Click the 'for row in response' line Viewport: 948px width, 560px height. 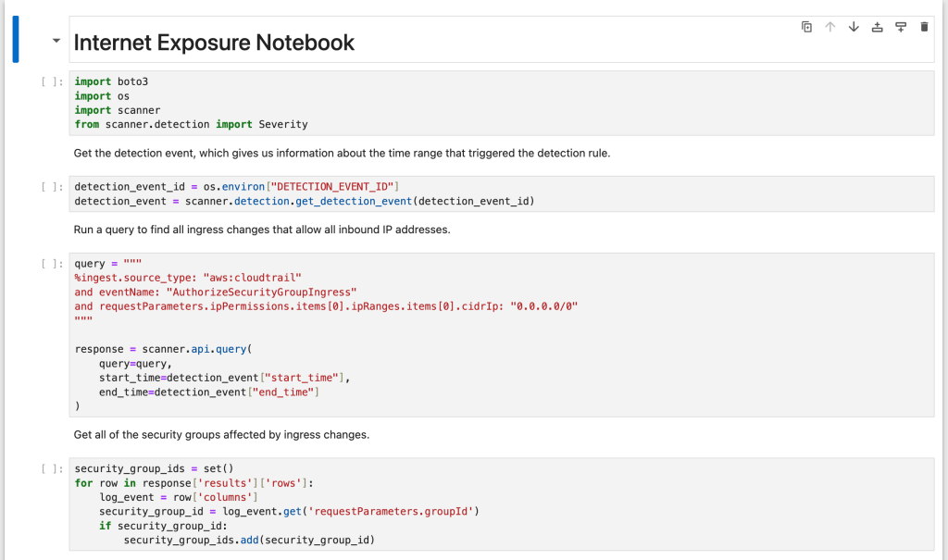click(194, 482)
